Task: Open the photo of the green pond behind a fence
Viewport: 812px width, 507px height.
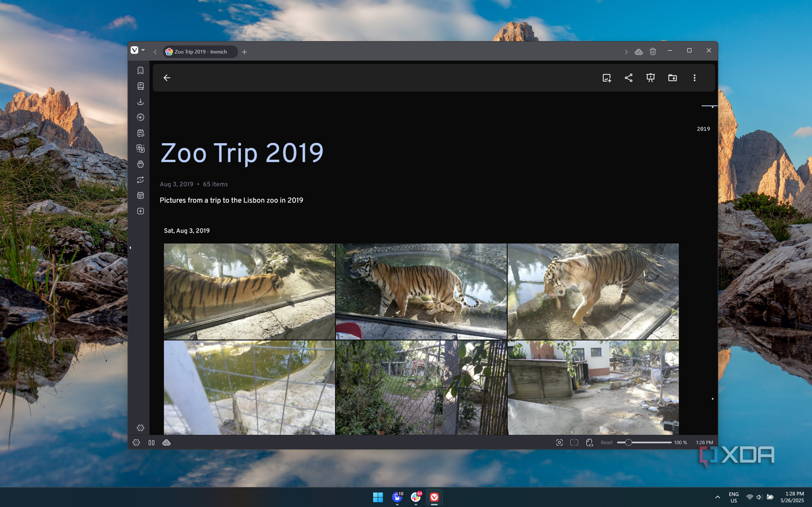Action: click(249, 387)
